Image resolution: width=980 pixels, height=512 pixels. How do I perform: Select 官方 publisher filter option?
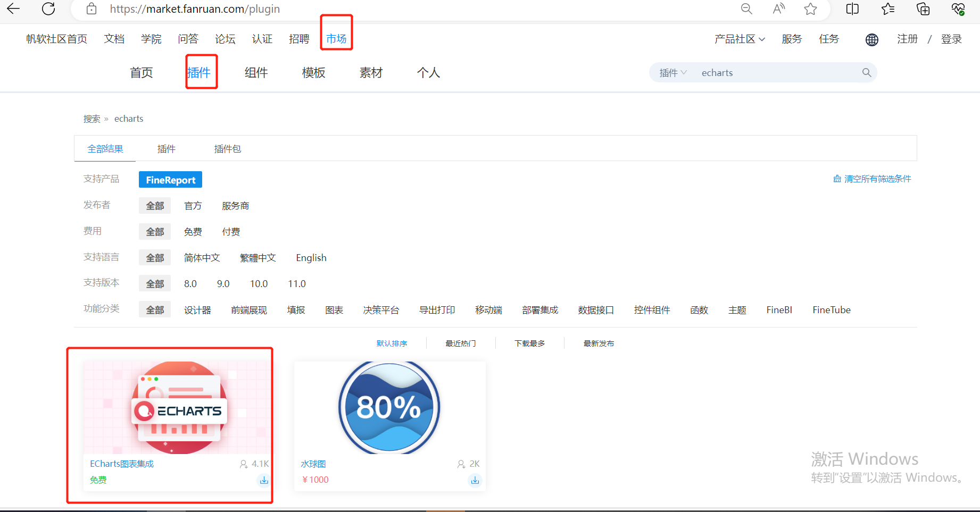193,206
